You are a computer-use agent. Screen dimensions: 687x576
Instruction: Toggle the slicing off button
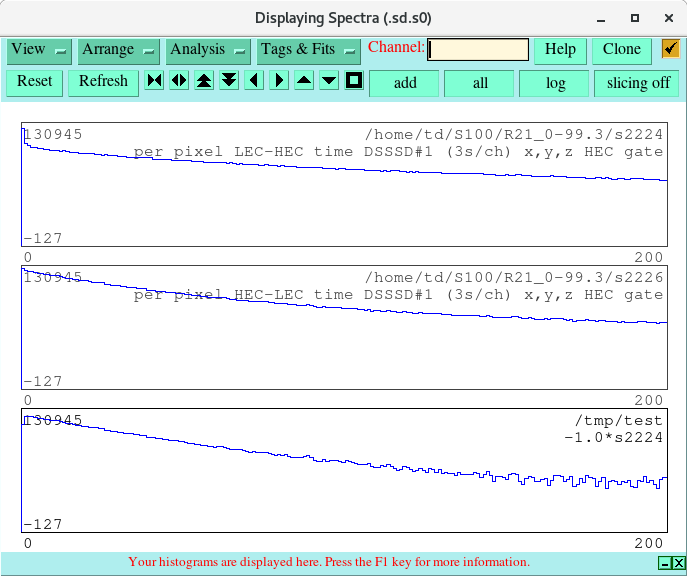[x=638, y=83]
